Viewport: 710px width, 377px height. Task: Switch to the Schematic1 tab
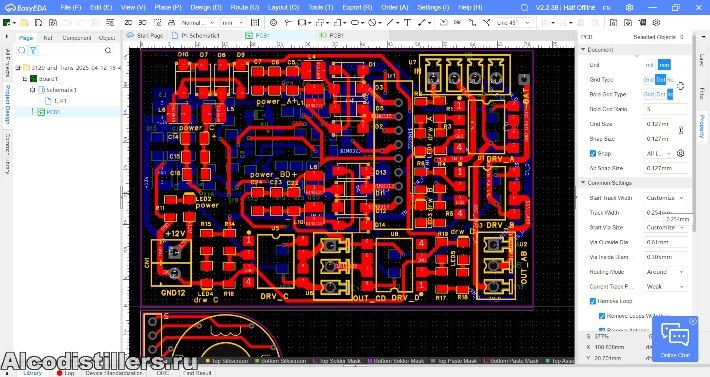tap(196, 35)
